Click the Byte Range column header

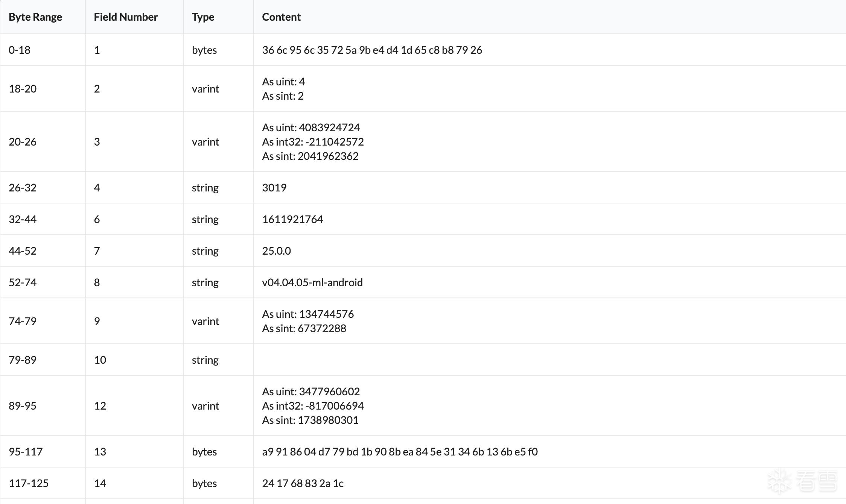click(35, 17)
